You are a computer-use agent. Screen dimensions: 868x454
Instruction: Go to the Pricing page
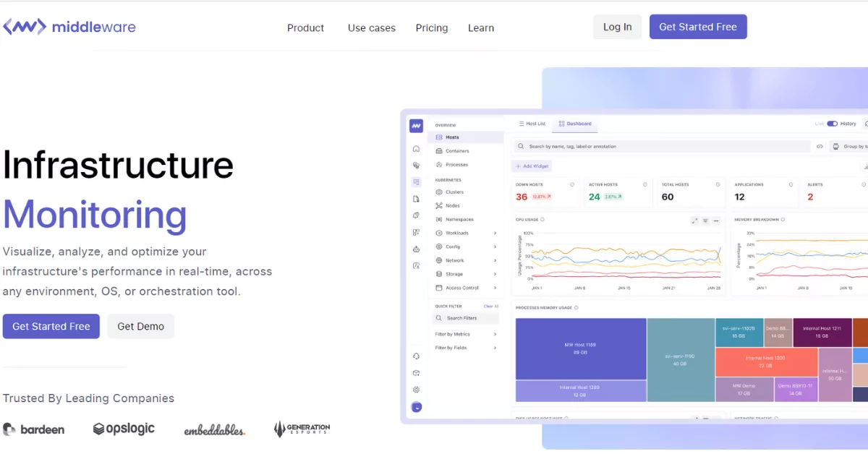coord(432,28)
